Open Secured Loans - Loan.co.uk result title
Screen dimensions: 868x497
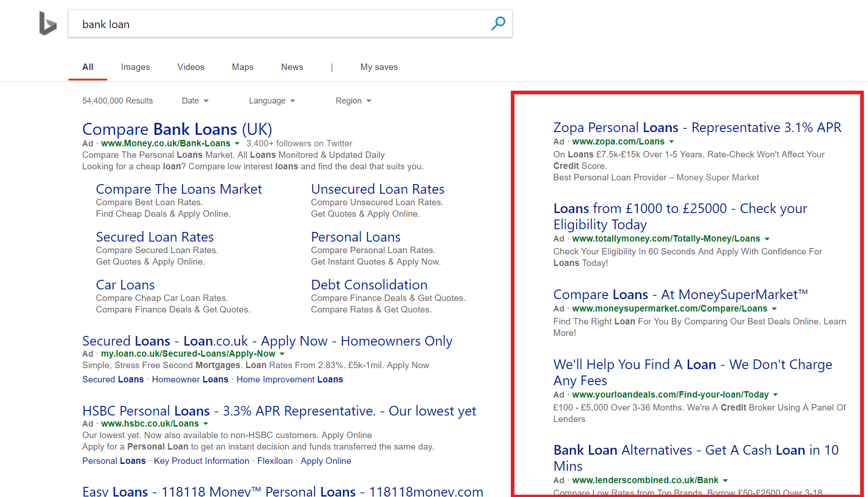pos(267,341)
